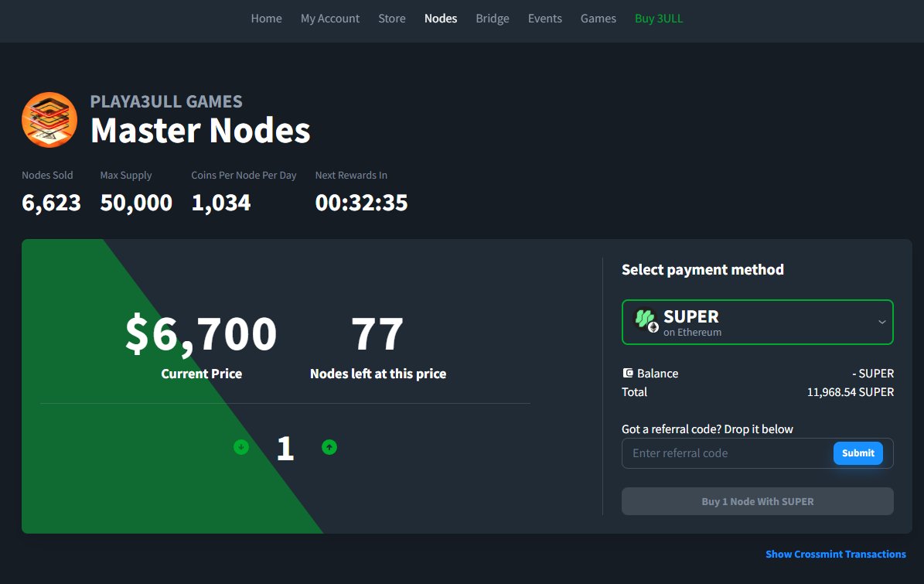This screenshot has width=924, height=584.
Task: Open the Games page
Action: [598, 19]
